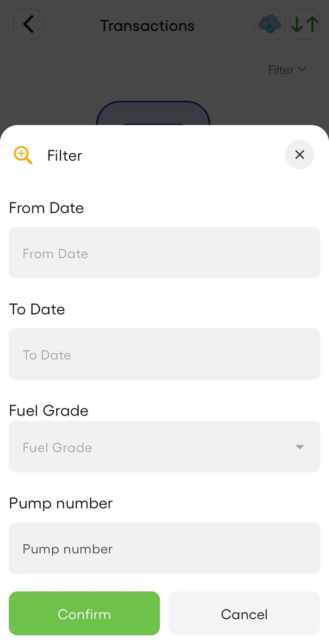Image resolution: width=329 pixels, height=644 pixels.
Task: Click the orange magnifier filter icon
Action: [x=23, y=155]
